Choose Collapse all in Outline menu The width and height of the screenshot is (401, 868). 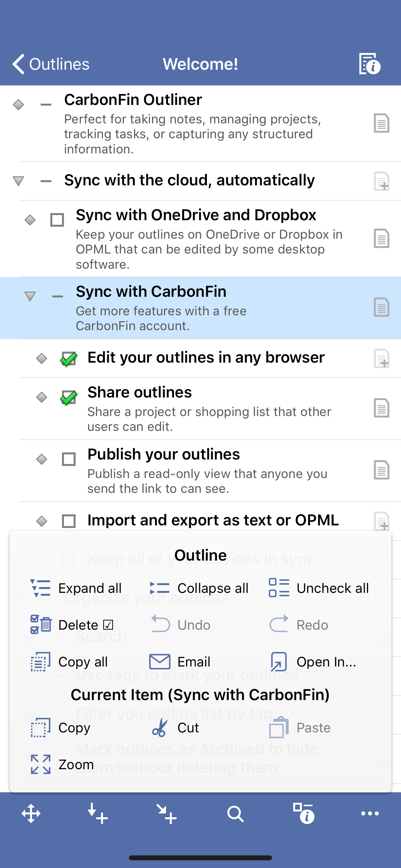click(x=199, y=588)
